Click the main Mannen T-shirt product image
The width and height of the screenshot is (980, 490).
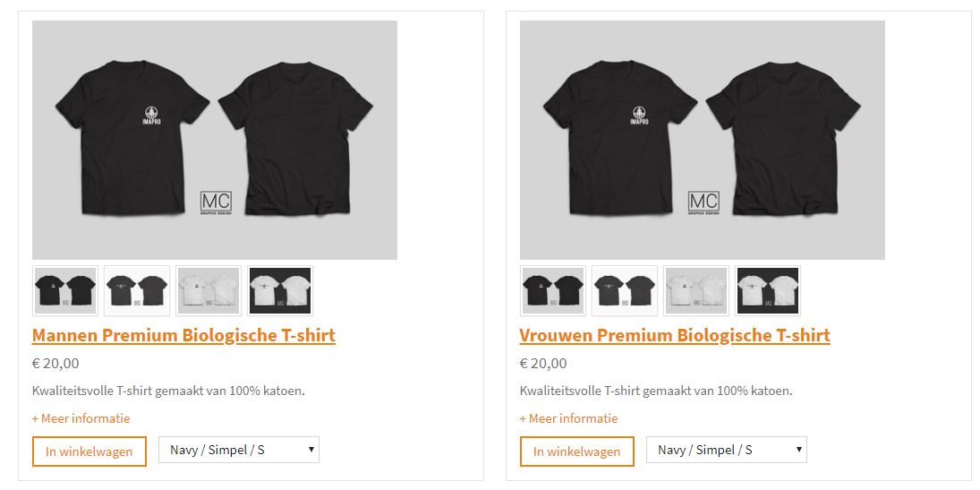[x=215, y=141]
